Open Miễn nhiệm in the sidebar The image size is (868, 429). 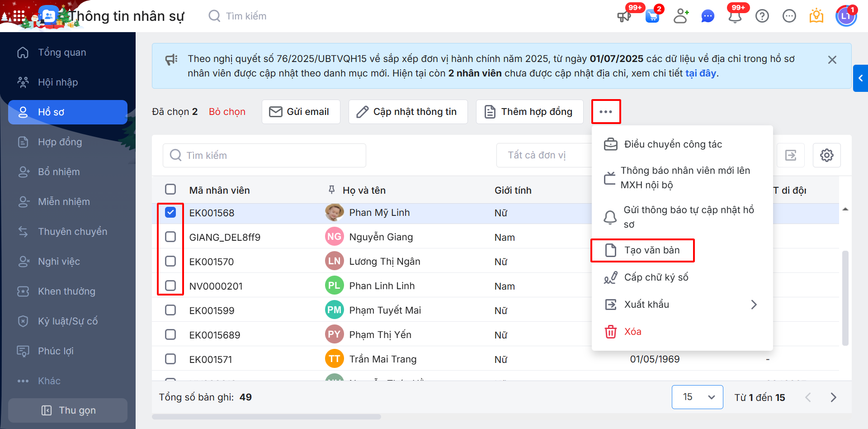point(68,202)
